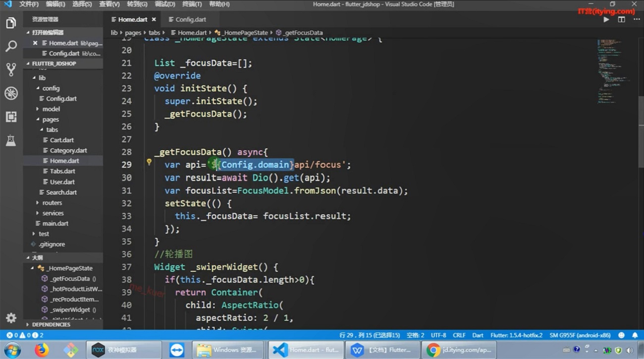Open the TeamViewer taskbar icon
This screenshot has height=359, width=644.
(x=176, y=350)
